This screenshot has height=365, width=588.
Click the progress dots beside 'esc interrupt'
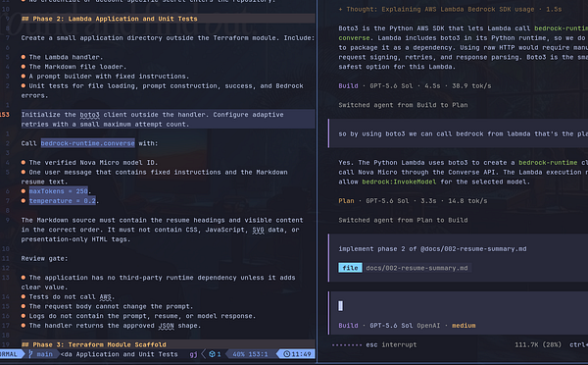coord(347,344)
